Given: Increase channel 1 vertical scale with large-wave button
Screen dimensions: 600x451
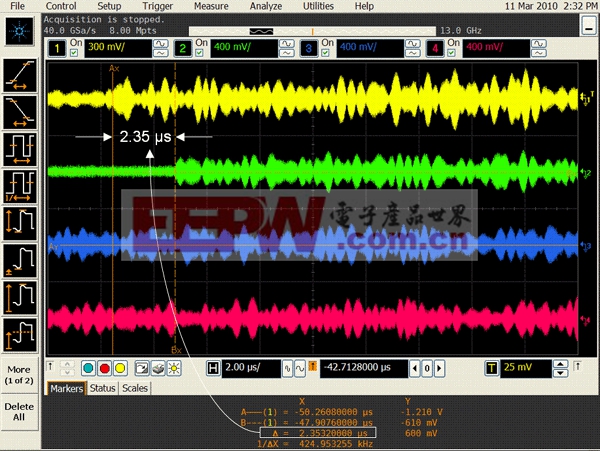Looking at the screenshot, I should tap(161, 44).
